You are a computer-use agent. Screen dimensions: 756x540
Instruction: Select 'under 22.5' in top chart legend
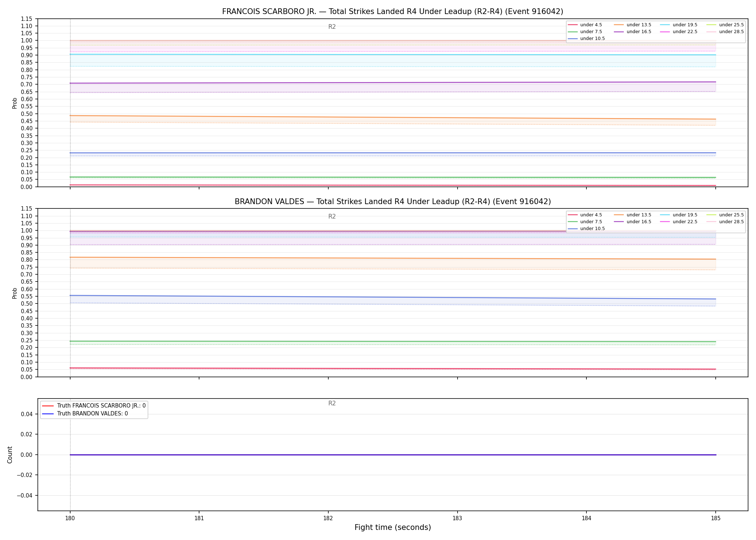coord(679,32)
